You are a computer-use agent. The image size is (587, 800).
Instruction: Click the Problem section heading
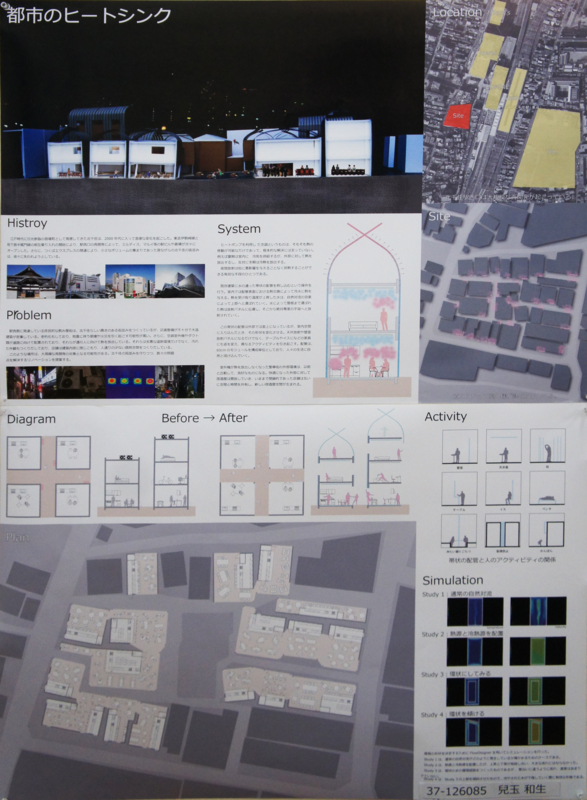pos(29,315)
